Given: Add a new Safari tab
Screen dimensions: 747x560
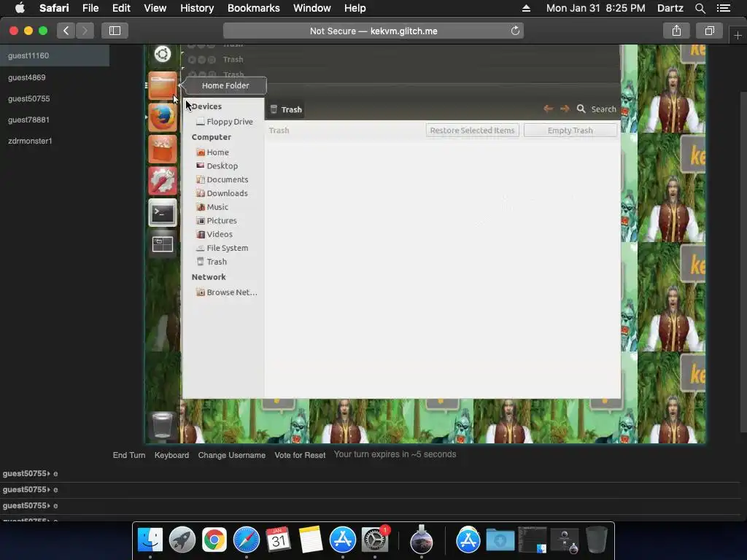Looking at the screenshot, I should click(x=738, y=35).
